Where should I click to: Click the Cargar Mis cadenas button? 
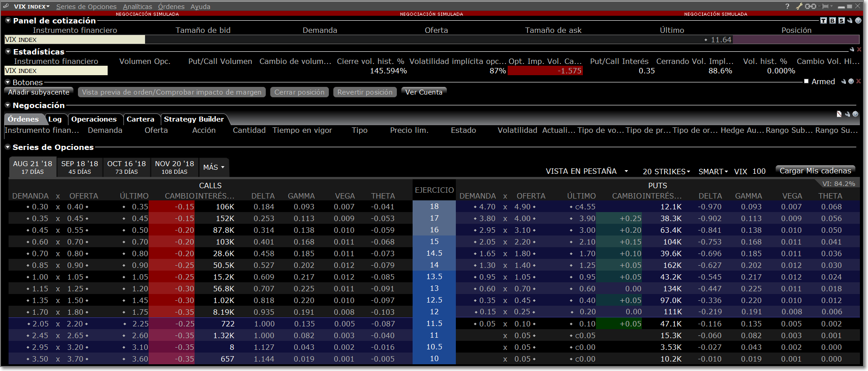pyautogui.click(x=815, y=171)
